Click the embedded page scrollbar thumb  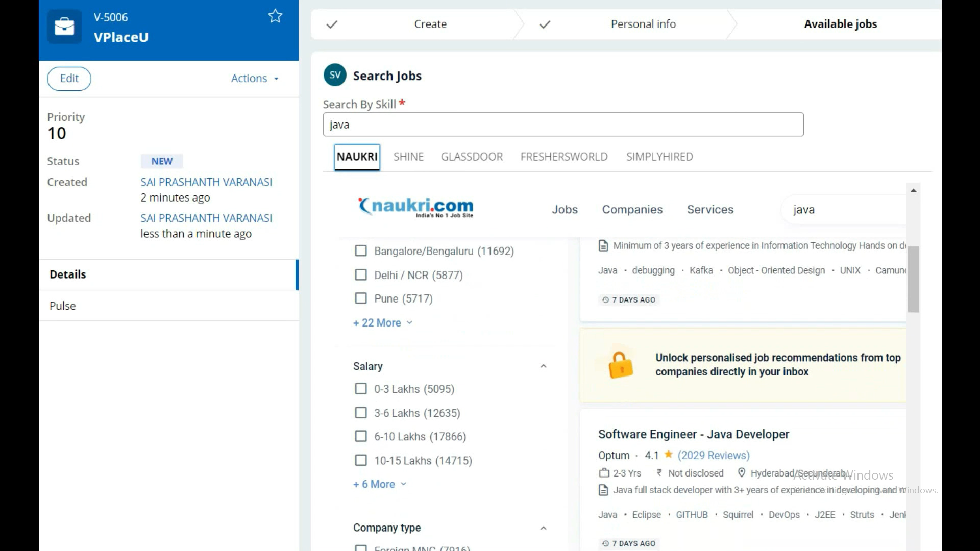click(913, 279)
